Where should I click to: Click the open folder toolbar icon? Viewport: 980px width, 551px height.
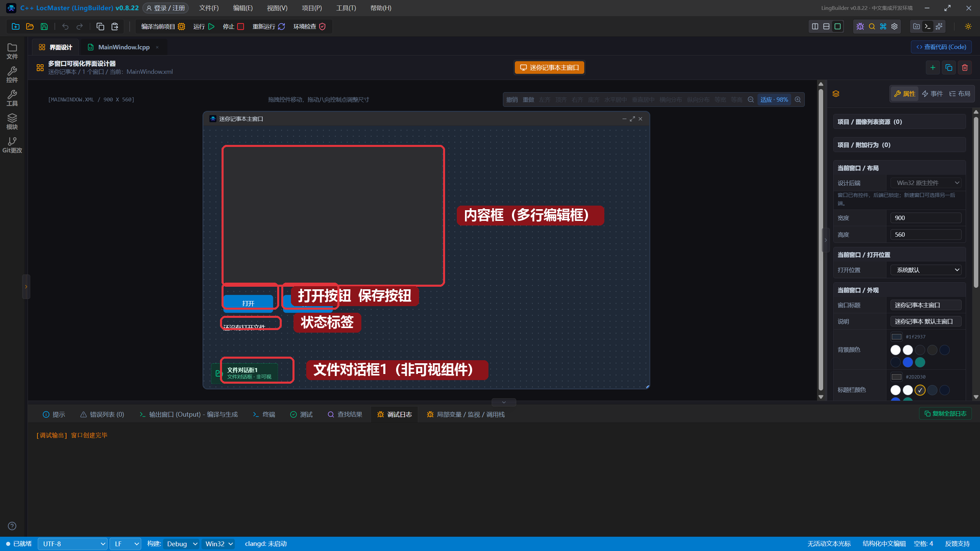pos(30,27)
